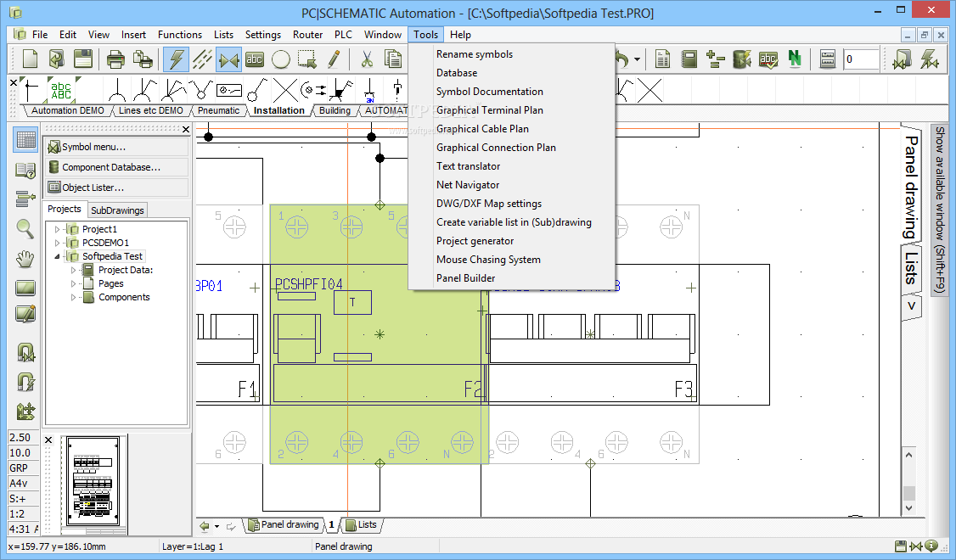Click the Pencil draw tool
Screen dimensions: 956x560
[x=334, y=59]
